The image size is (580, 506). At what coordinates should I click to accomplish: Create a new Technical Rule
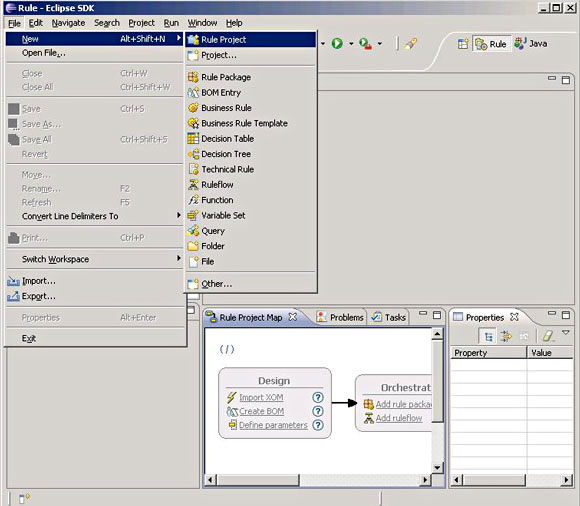click(251, 169)
